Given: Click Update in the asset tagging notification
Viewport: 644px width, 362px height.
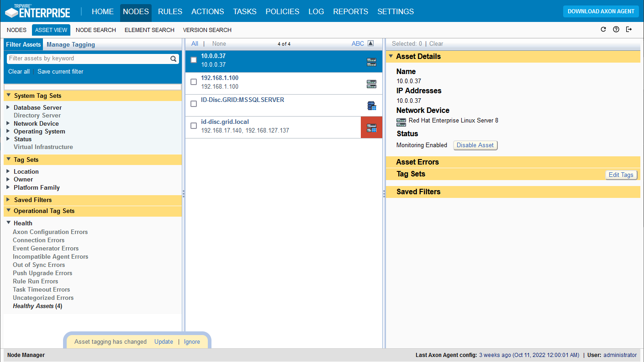Looking at the screenshot, I should click(x=164, y=341).
